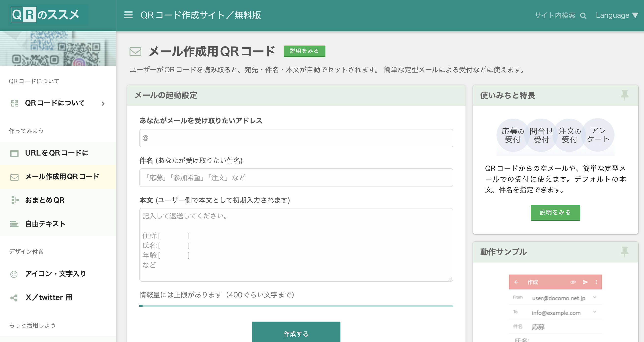Click the site search magnifier icon
Viewport: 644px width, 342px height.
point(584,16)
